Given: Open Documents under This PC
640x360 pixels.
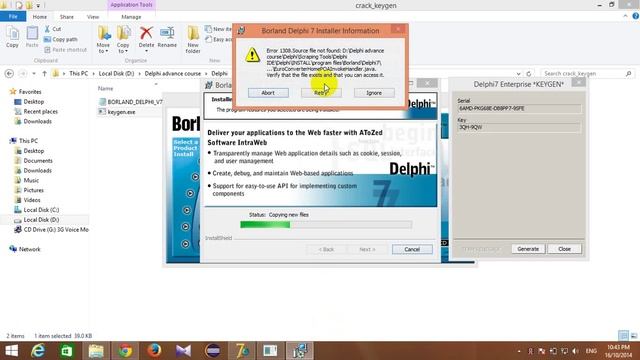Looking at the screenshot, I should coord(38,160).
